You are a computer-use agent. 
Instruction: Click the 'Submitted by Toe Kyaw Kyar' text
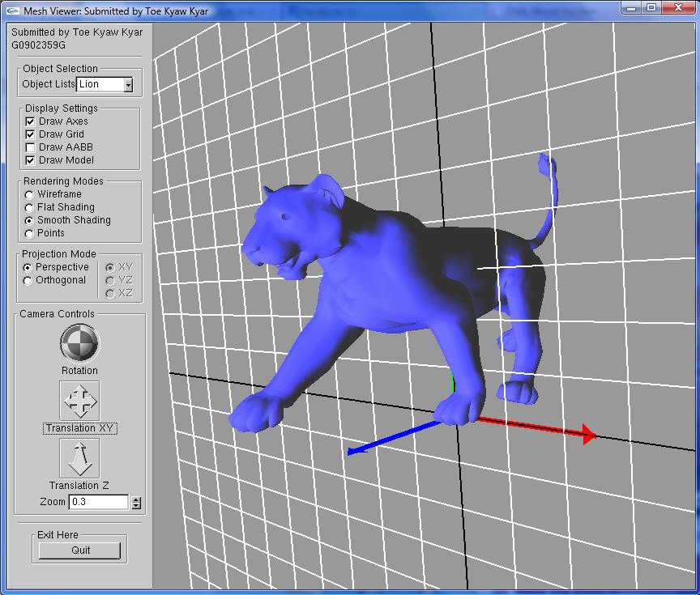click(77, 32)
